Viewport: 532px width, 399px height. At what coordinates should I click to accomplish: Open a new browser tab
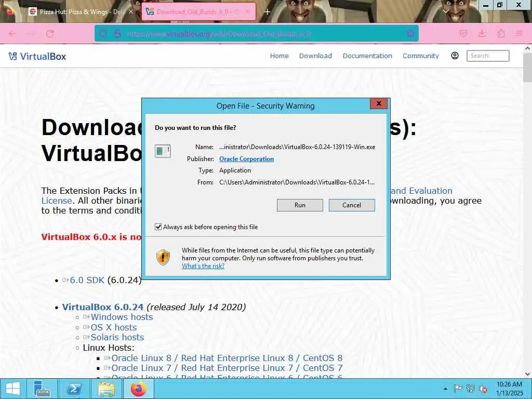(268, 11)
